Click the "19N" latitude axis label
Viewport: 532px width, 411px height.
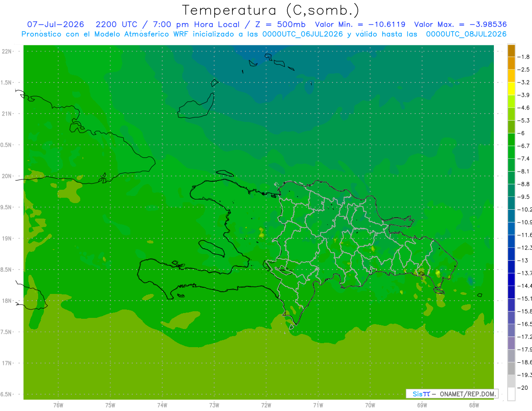pyautogui.click(x=7, y=239)
